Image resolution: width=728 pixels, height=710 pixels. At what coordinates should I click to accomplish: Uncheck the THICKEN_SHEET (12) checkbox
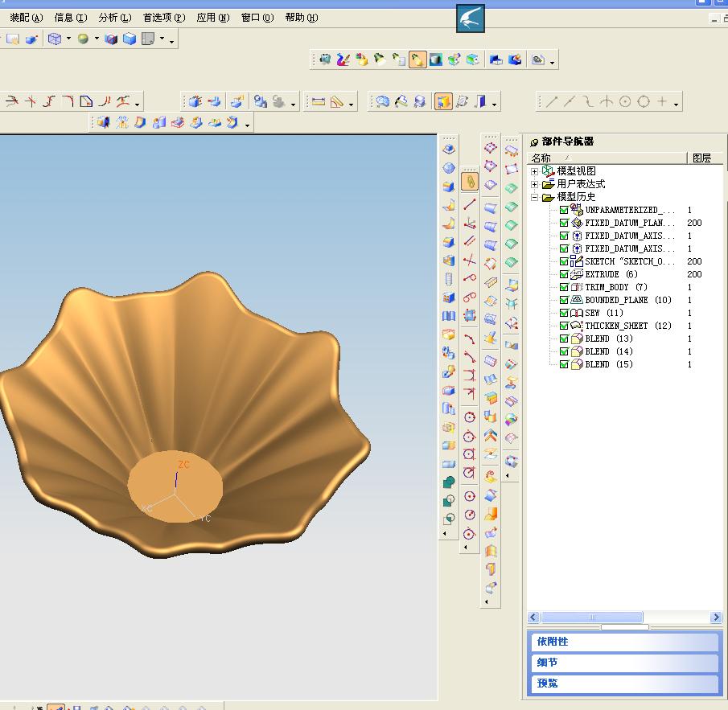pyautogui.click(x=564, y=326)
